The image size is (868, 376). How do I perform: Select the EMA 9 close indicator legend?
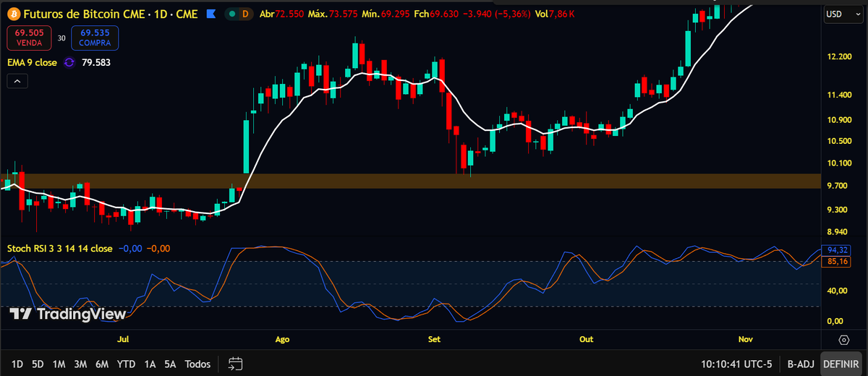pyautogui.click(x=32, y=63)
